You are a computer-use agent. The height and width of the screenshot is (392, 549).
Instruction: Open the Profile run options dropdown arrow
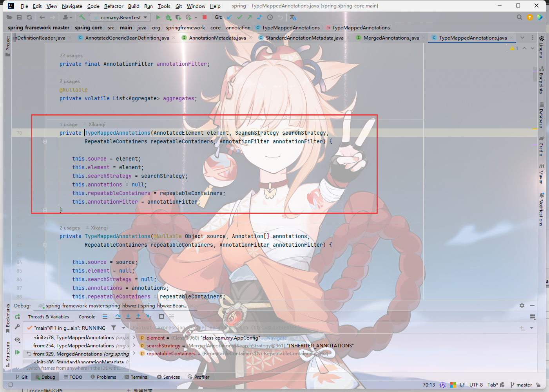196,17
